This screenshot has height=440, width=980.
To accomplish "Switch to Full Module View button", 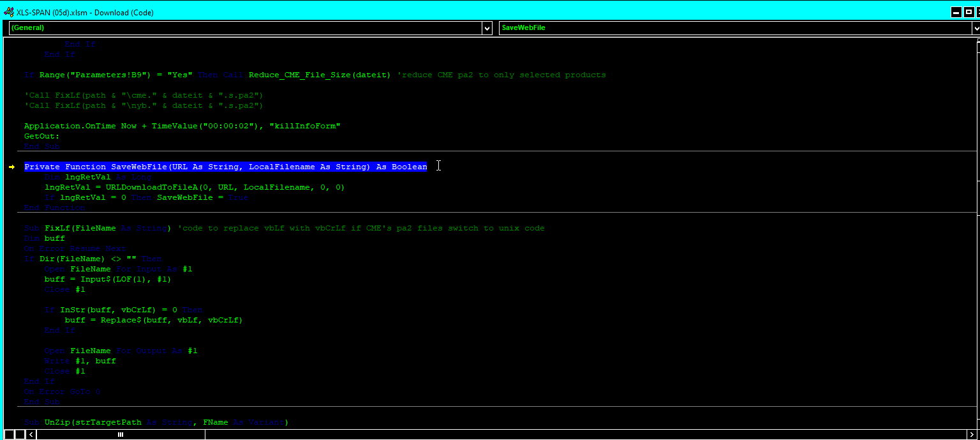I will (20, 435).
